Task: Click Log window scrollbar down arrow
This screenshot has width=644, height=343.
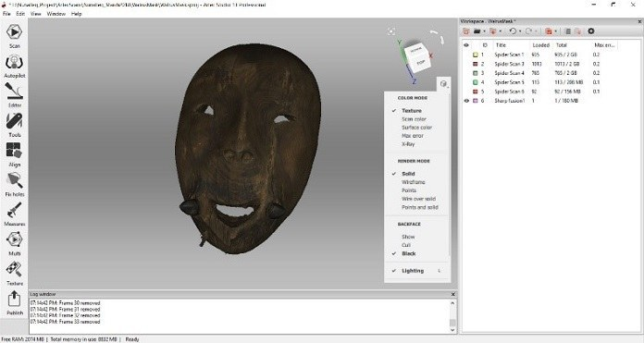Action: point(453,330)
